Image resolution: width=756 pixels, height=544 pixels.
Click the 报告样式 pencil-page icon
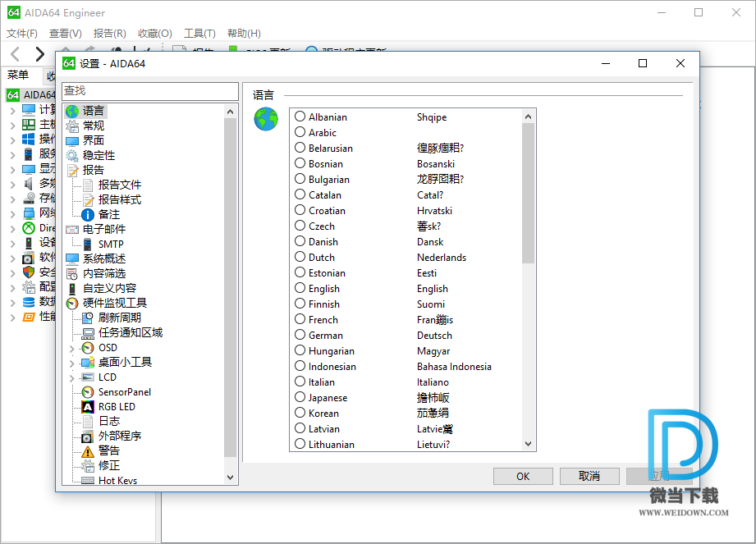pos(88,200)
